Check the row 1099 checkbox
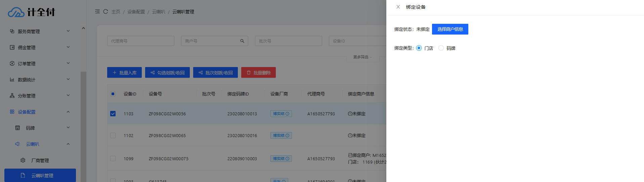This screenshot has width=644, height=182. pos(113,159)
